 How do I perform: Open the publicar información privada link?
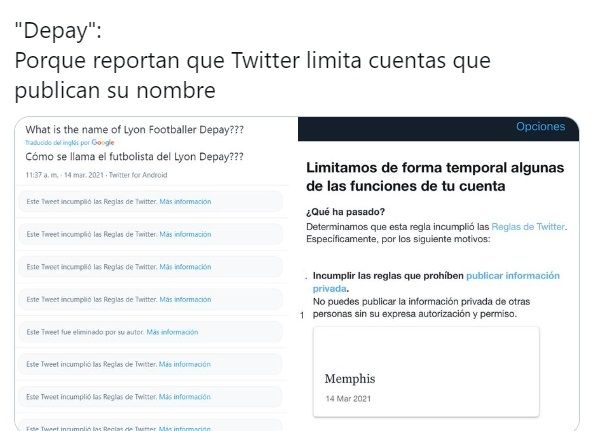pyautogui.click(x=436, y=282)
